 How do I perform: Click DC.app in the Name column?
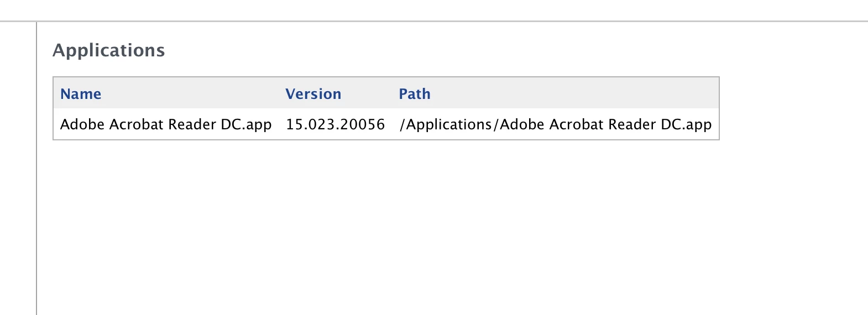click(246, 124)
